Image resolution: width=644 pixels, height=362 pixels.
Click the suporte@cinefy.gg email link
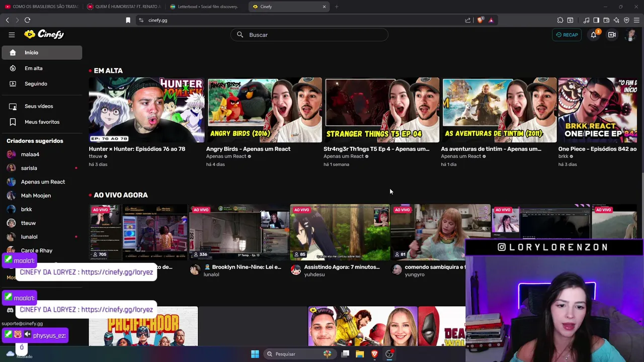coord(22,324)
